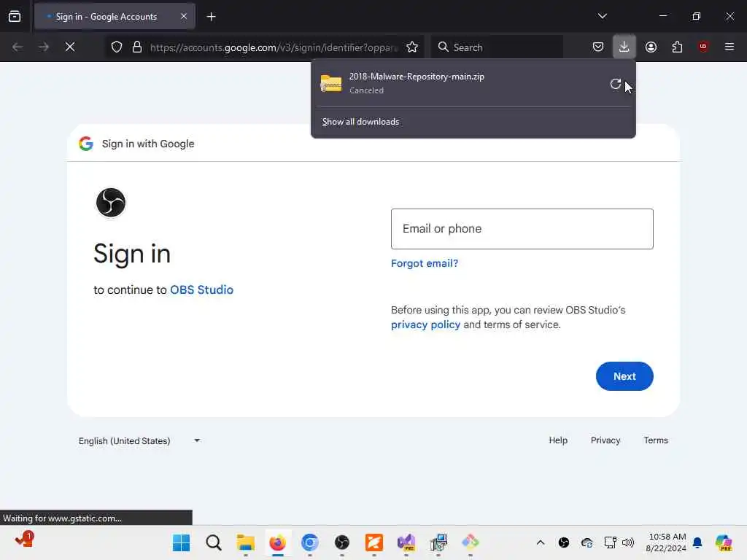Open OBS Studio from taskbar
Viewport: 747px width, 560px height.
342,542
